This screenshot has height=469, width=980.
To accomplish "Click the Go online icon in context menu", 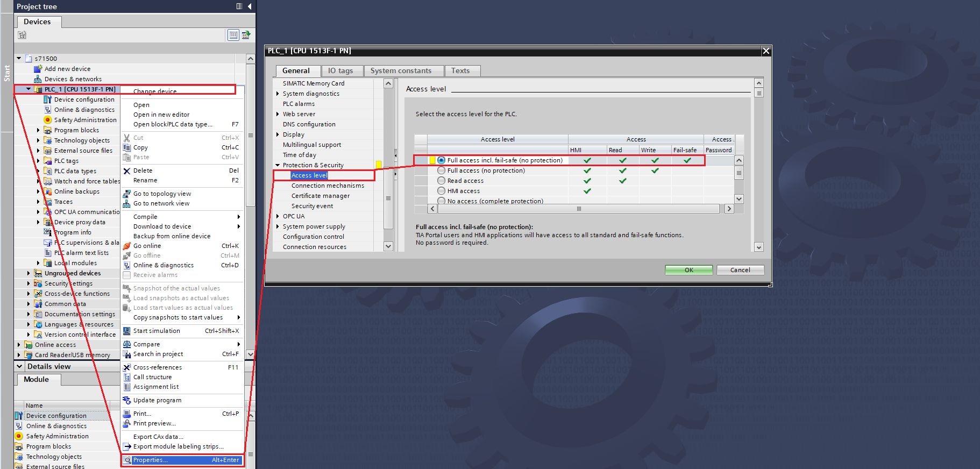I will click(x=127, y=246).
